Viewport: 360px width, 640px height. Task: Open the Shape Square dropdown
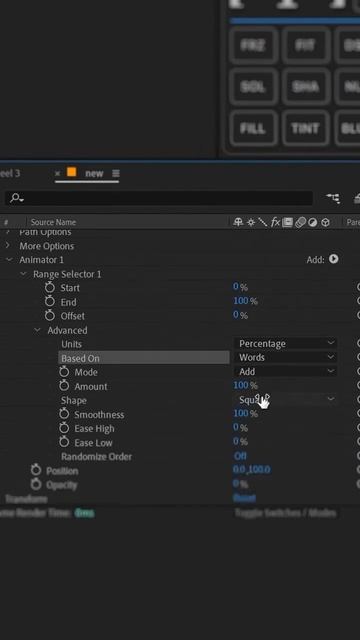(285, 400)
